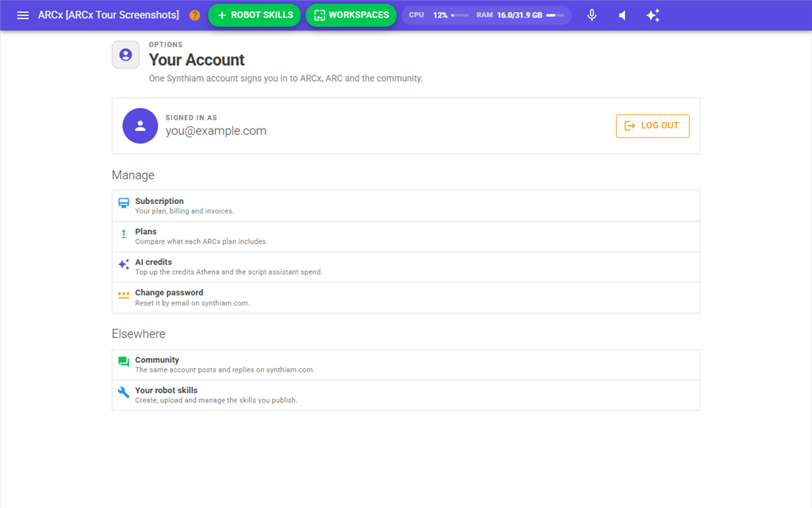This screenshot has height=508, width=812.
Task: Click the text 'Your plan, billing and invoices.'
Action: [x=184, y=211]
